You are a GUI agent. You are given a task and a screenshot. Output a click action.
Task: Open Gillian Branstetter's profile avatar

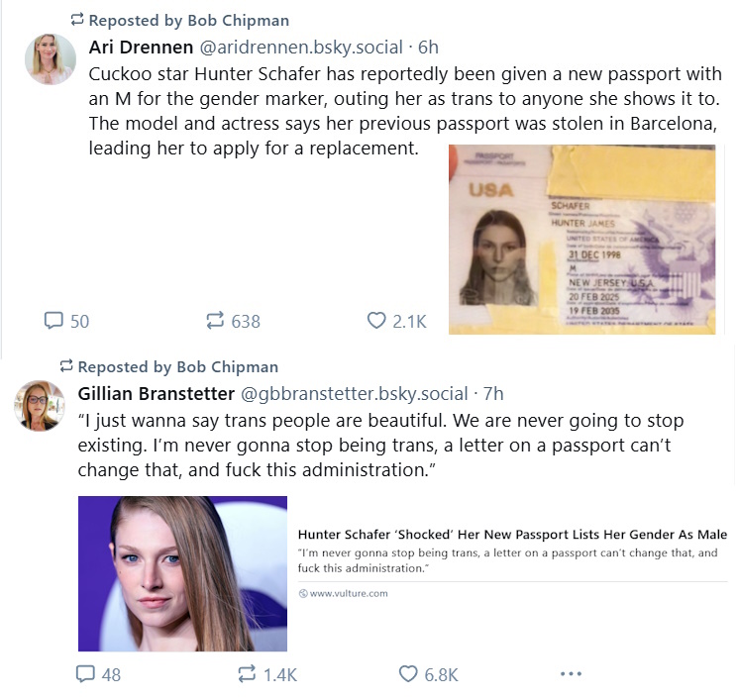pyautogui.click(x=40, y=405)
